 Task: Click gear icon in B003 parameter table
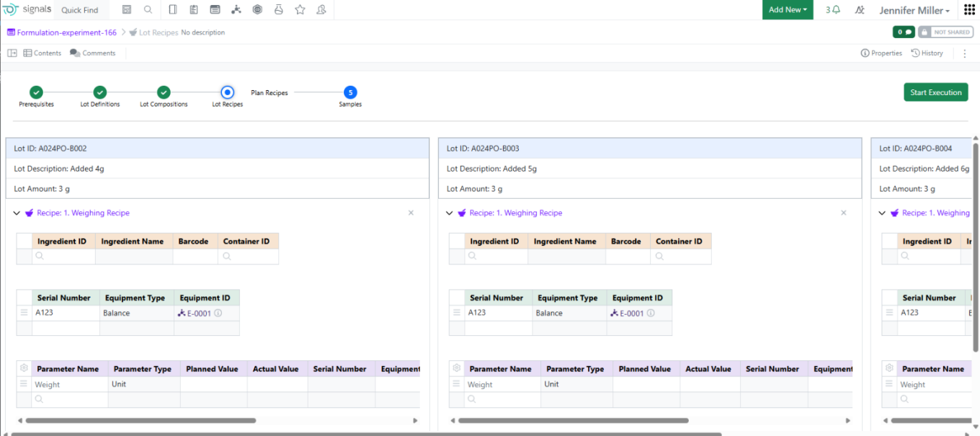coord(456,368)
